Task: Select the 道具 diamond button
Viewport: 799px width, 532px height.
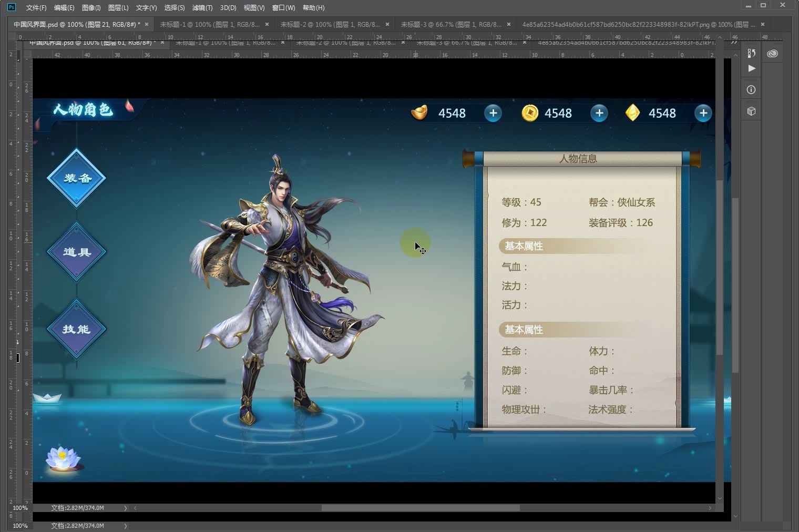Action: tap(77, 252)
